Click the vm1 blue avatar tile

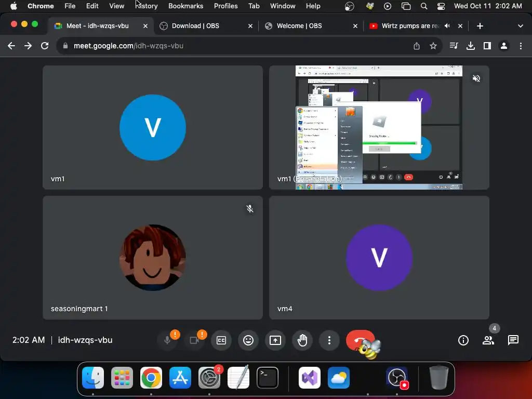pyautogui.click(x=153, y=127)
